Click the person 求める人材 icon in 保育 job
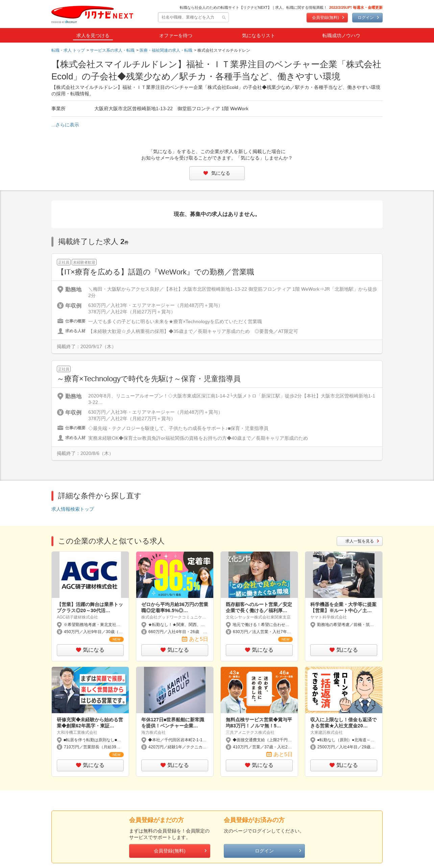Viewport: 434px width, 868px height. coord(60,438)
